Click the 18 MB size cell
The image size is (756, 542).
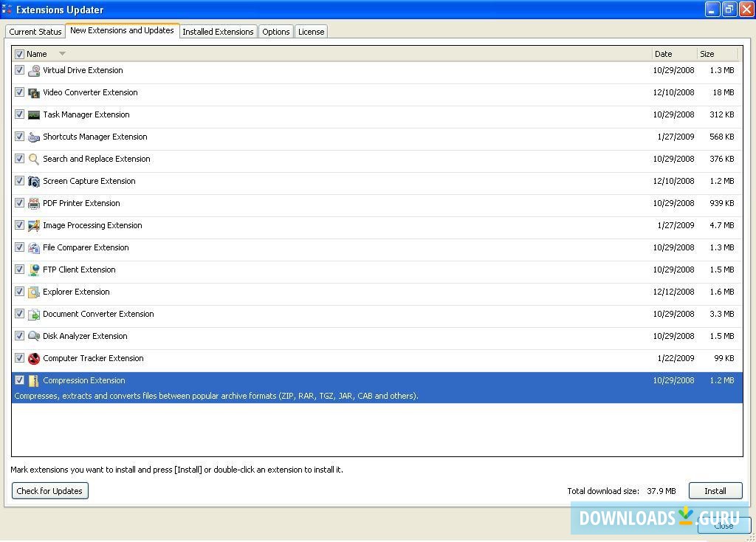pos(724,92)
